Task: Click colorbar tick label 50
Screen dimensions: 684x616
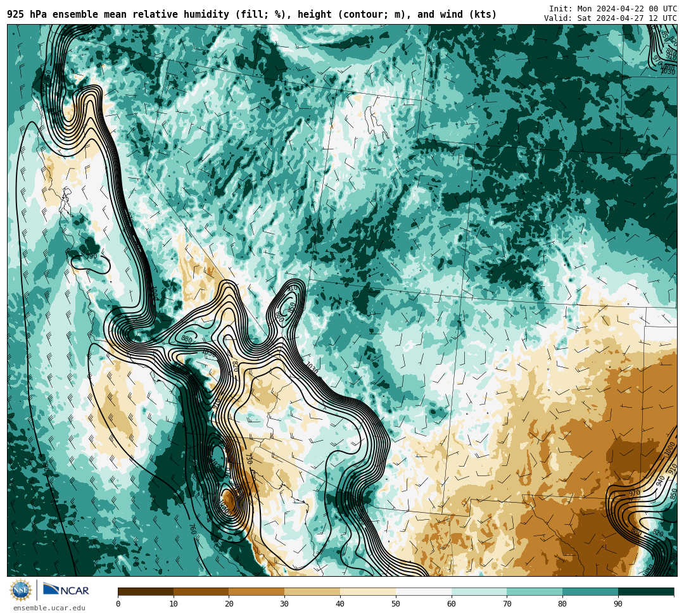Action: coord(396,604)
